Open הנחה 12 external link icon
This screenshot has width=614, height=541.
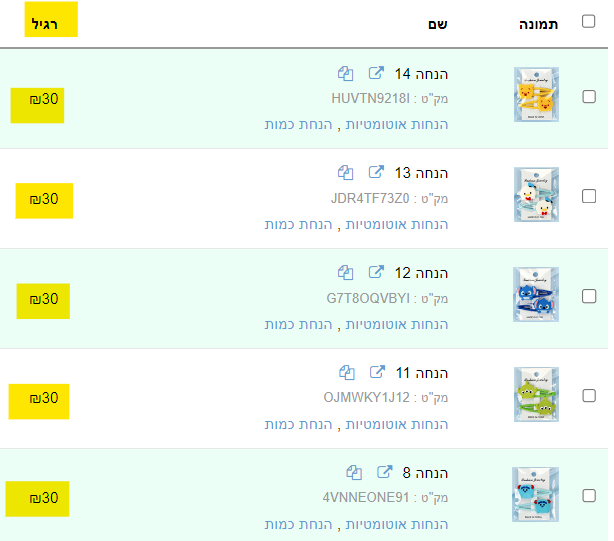click(376, 272)
